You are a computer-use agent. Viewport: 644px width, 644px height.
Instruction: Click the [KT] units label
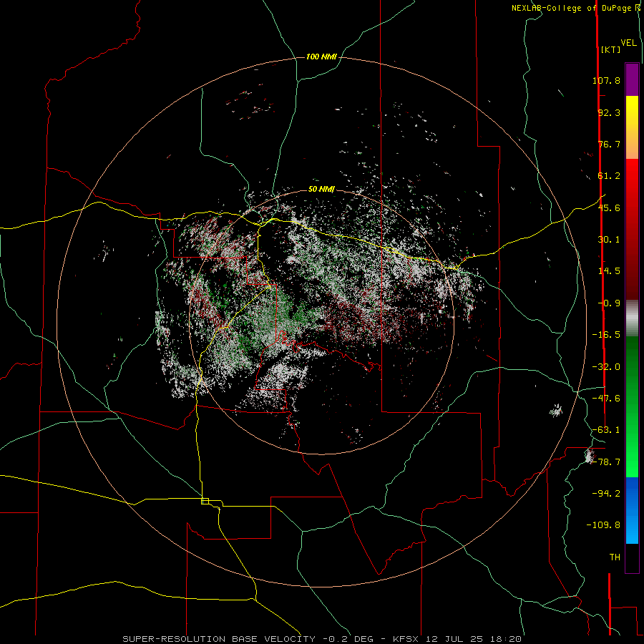tap(611, 49)
